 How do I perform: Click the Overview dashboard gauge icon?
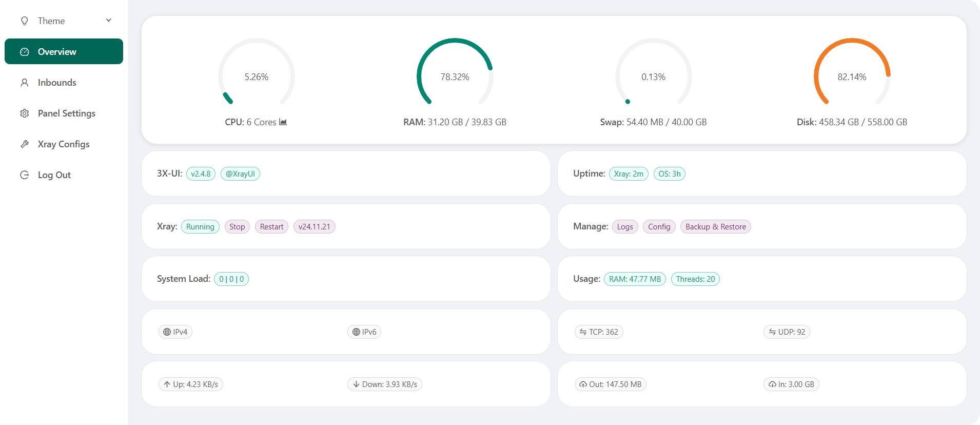click(x=25, y=52)
